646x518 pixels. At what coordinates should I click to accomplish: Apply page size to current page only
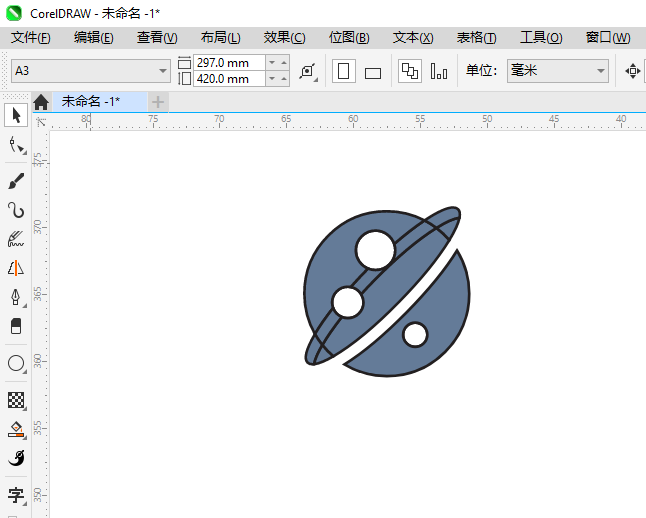click(439, 71)
